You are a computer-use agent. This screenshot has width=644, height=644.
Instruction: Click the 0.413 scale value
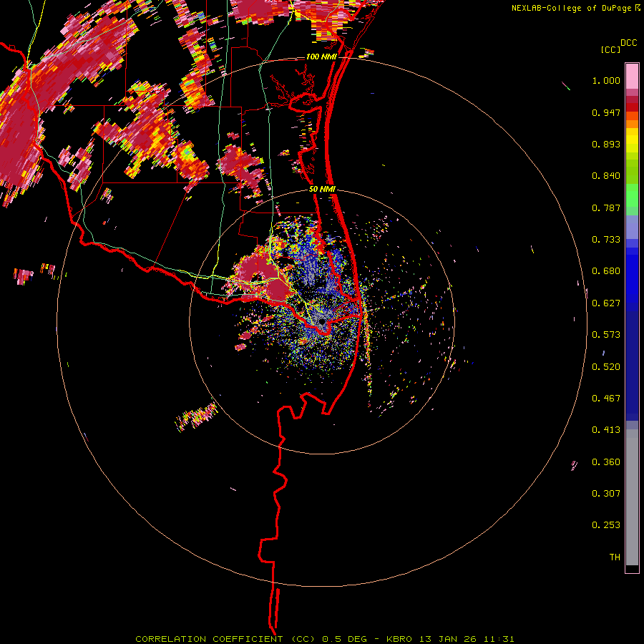click(x=606, y=430)
